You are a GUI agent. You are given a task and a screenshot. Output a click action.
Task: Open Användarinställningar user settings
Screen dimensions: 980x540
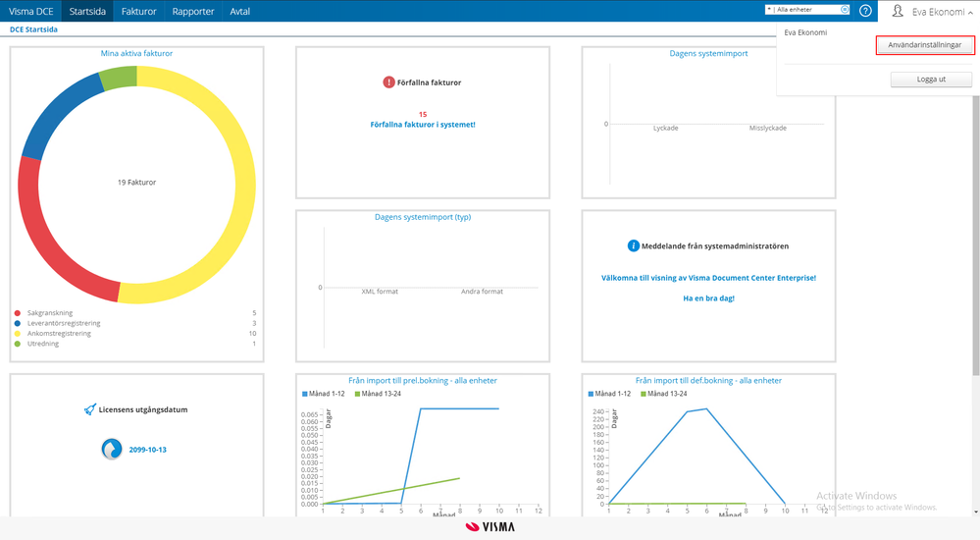[925, 45]
